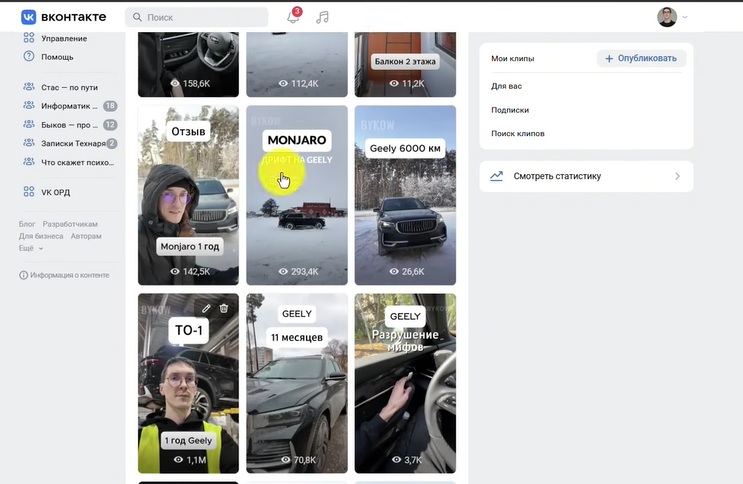Open the Балкон 2 этажа clip
The height and width of the screenshot is (484, 743).
pos(405,64)
